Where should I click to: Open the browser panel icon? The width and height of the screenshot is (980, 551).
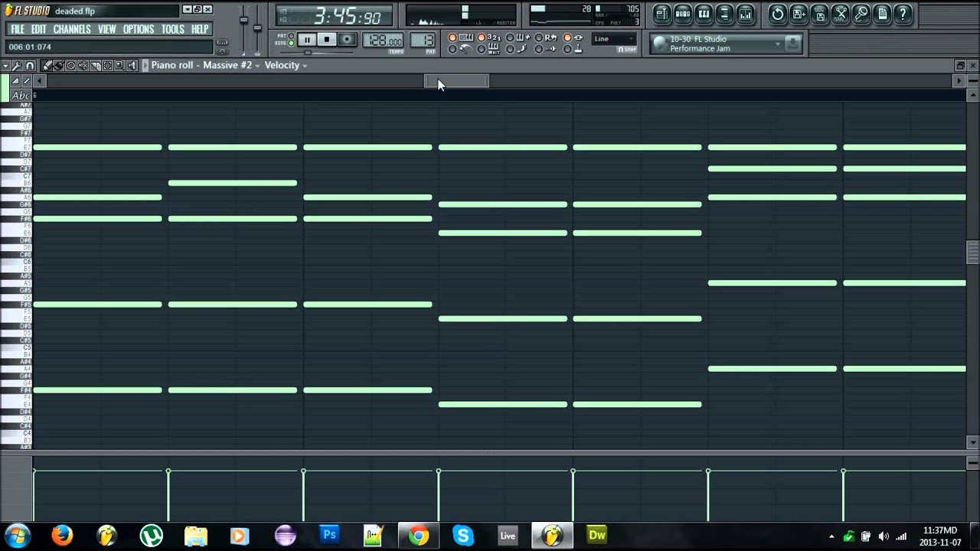[x=724, y=14]
